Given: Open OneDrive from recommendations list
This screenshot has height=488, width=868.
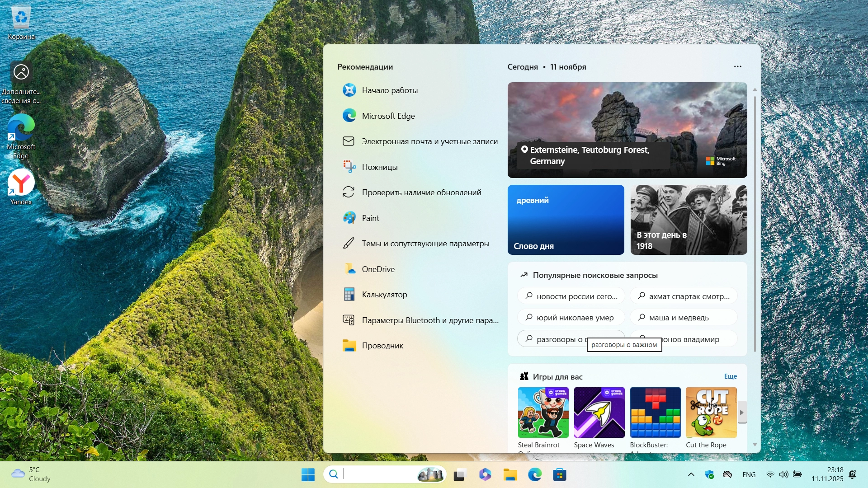Looking at the screenshot, I should [x=378, y=269].
